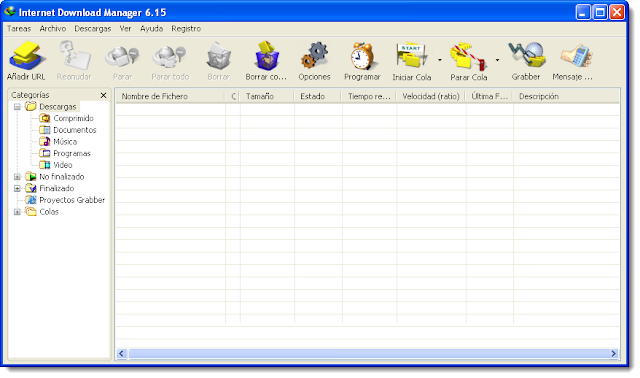Expand the Colas tree node
Screen dimensions: 640x378
[17, 212]
